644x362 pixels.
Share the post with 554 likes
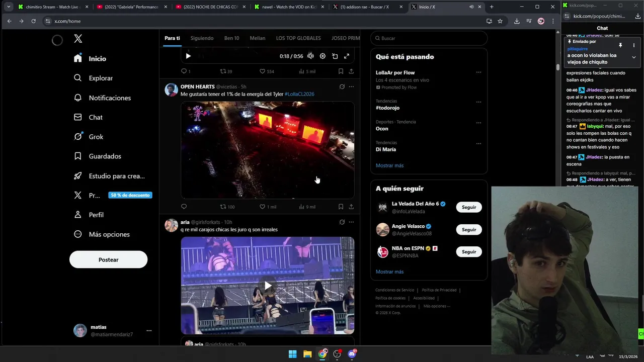click(x=351, y=71)
